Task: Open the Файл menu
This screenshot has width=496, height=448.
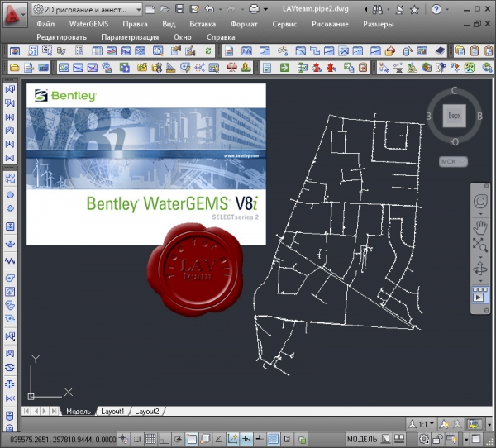Action: (45, 24)
